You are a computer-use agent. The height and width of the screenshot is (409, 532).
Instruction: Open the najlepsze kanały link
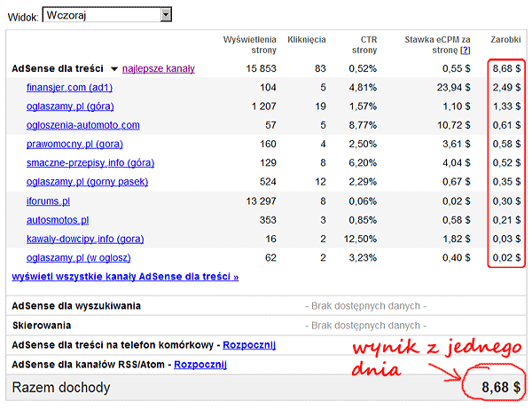(159, 68)
